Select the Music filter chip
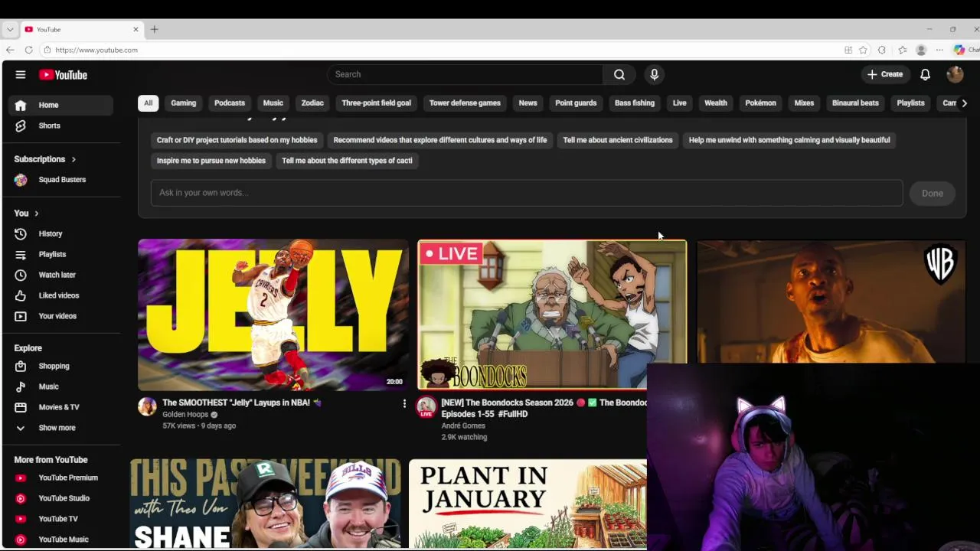Image resolution: width=980 pixels, height=551 pixels. coord(273,103)
